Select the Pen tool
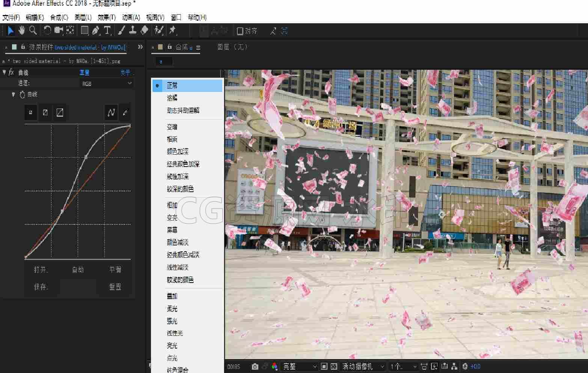 click(96, 30)
